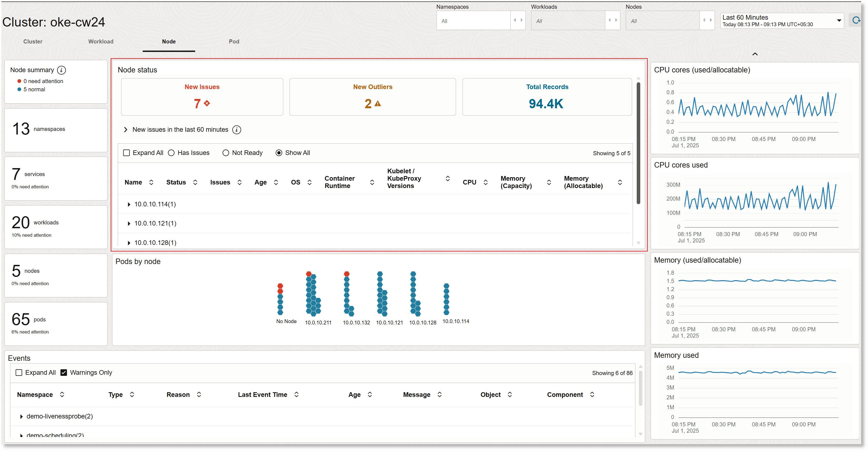868x451 pixels.
Task: Select the red pod hexagon under 10.0.10.211
Action: tap(309, 274)
